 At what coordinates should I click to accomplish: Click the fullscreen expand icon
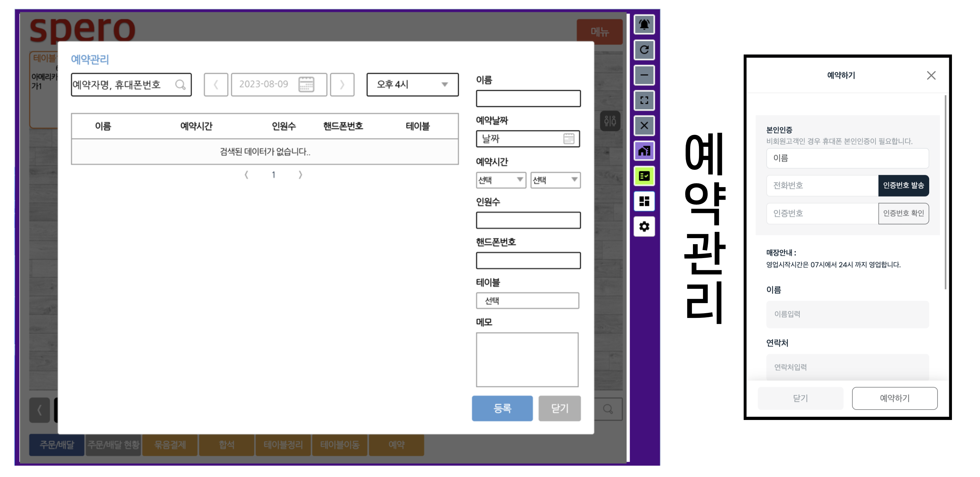point(644,101)
